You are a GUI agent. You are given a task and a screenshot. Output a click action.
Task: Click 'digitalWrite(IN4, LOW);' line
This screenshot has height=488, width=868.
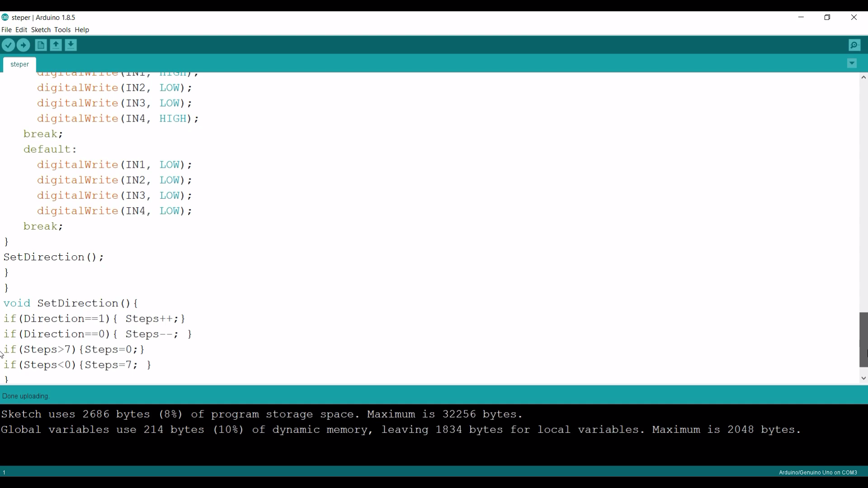[x=115, y=211]
